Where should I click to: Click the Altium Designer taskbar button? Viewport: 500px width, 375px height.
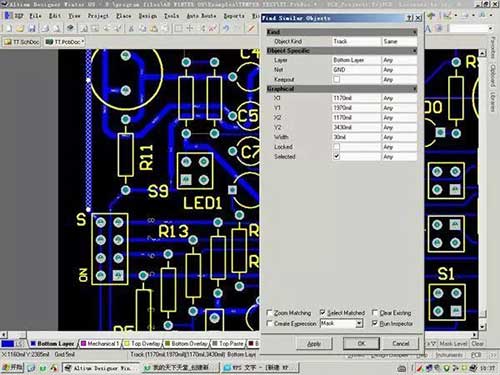tap(99, 368)
